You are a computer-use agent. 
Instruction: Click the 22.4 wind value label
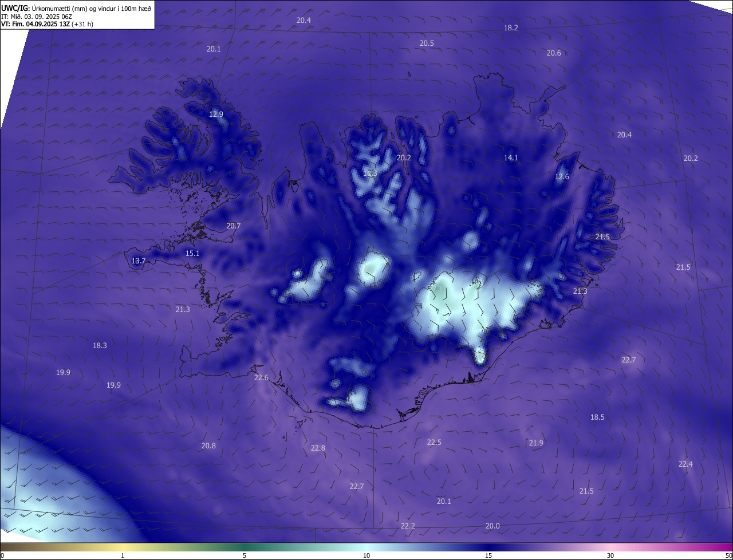(x=685, y=464)
